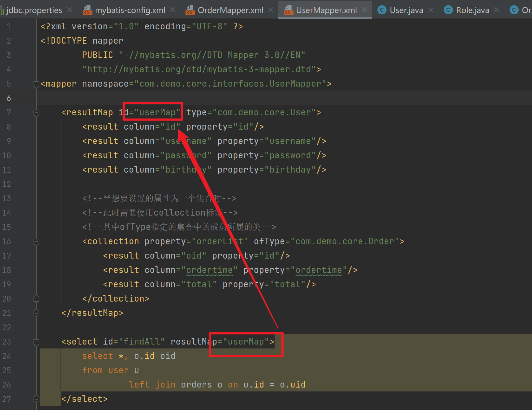The height and width of the screenshot is (410, 532).
Task: Click the closing </collection> tag
Action: [116, 299]
